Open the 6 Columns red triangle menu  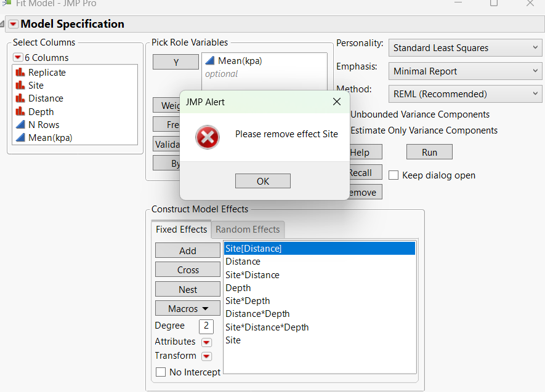click(18, 57)
